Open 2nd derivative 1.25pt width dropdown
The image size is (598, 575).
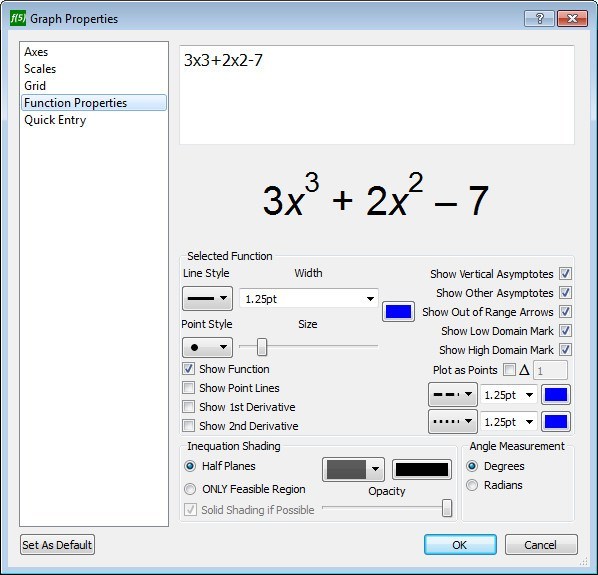509,422
